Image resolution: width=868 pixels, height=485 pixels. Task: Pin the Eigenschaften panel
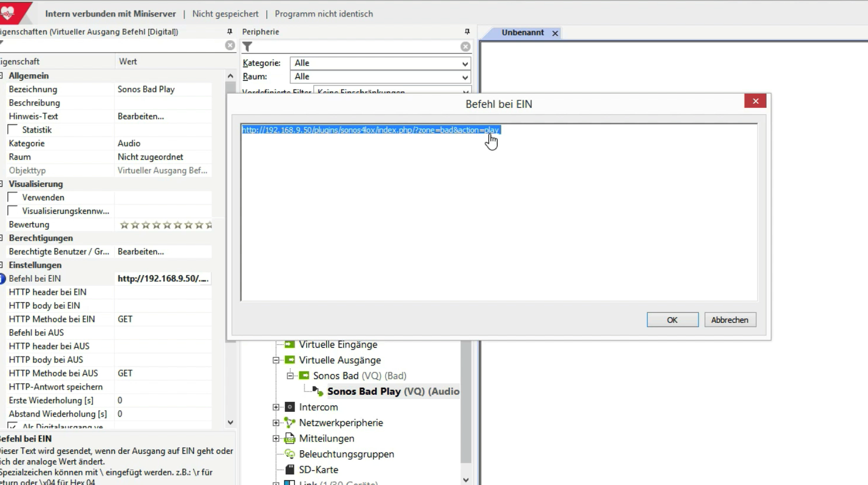click(x=230, y=32)
